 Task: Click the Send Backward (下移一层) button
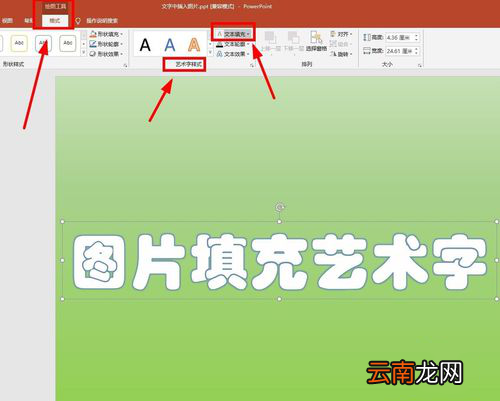click(x=293, y=42)
